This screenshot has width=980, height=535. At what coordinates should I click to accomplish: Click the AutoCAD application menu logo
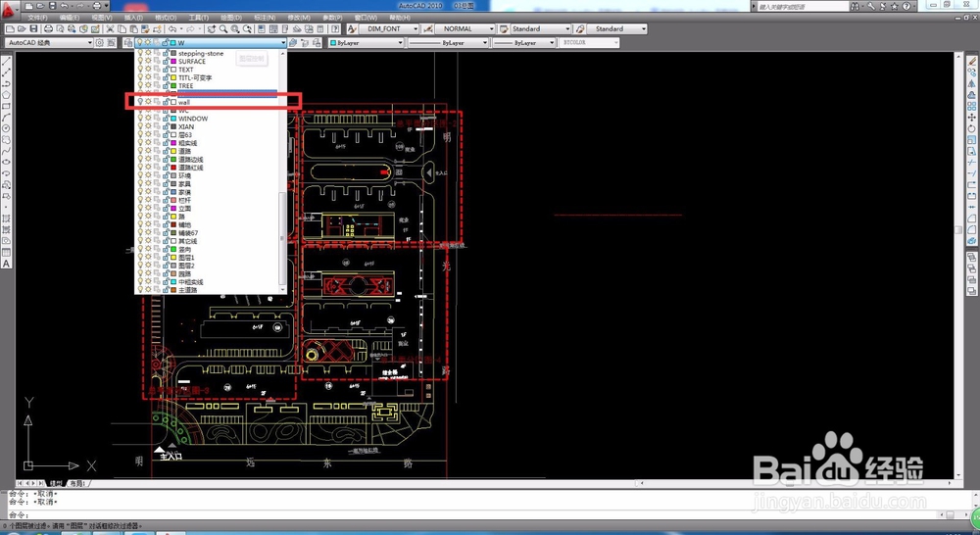point(9,11)
